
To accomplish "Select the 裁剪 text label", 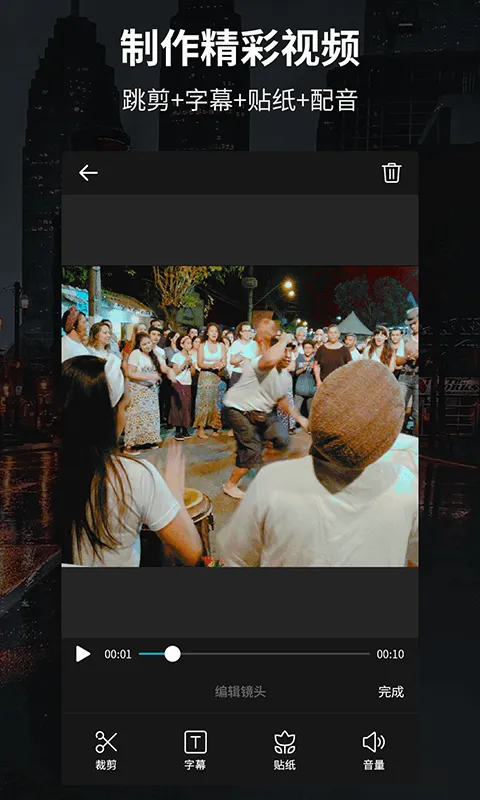I will click(x=106, y=765).
